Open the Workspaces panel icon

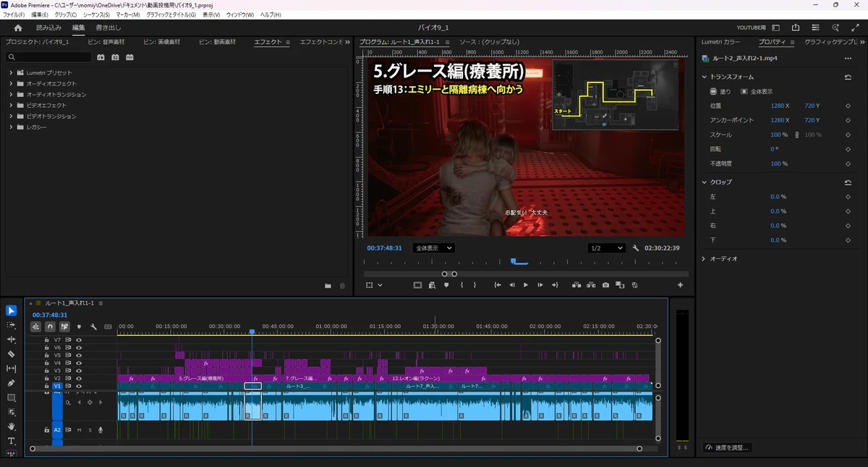776,28
